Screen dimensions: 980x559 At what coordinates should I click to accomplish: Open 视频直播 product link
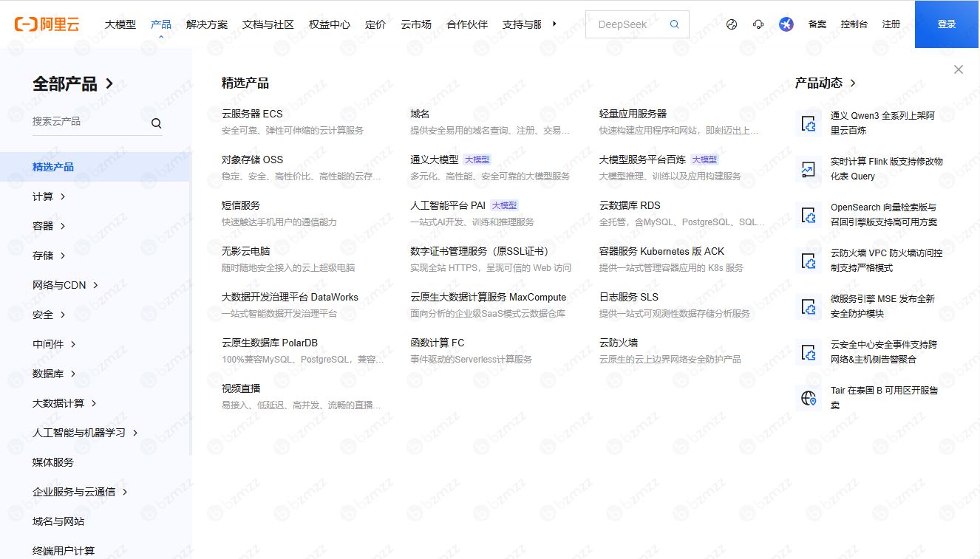tap(241, 388)
